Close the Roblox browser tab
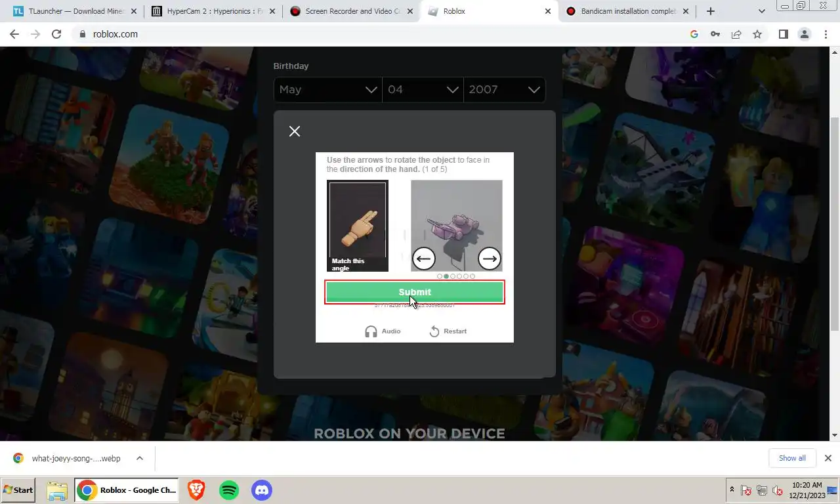The width and height of the screenshot is (840, 504). 548,11
